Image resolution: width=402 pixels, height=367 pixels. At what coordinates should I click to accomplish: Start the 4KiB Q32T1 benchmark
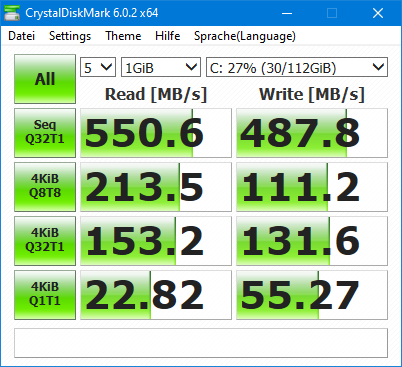click(45, 241)
